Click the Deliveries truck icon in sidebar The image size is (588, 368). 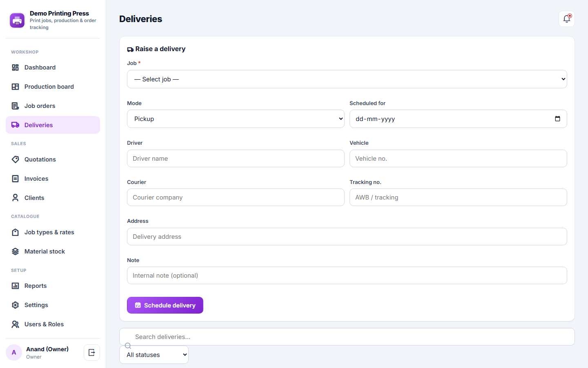click(16, 125)
